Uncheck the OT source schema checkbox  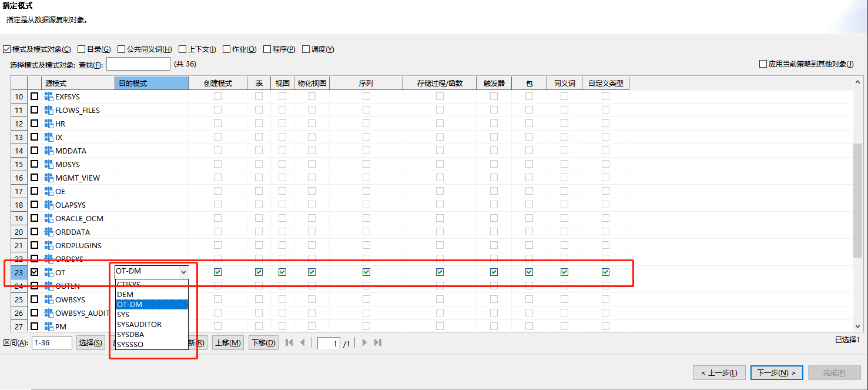tap(35, 272)
